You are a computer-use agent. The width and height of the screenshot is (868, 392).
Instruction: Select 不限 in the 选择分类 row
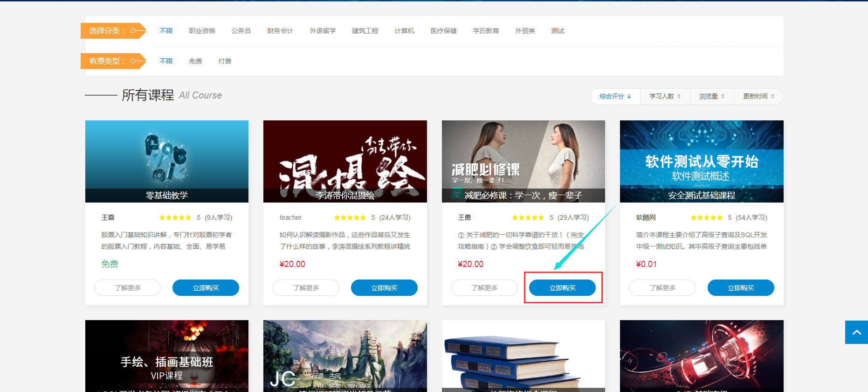tap(166, 31)
